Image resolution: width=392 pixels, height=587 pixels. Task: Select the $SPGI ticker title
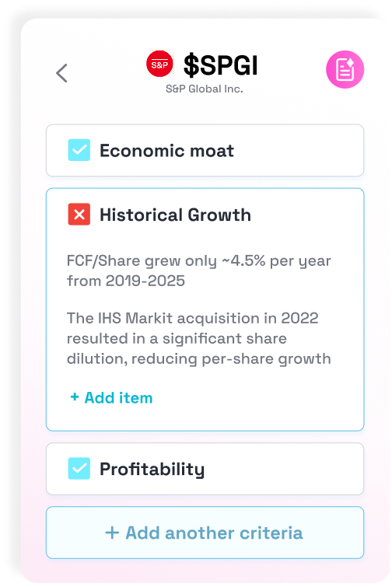(221, 65)
